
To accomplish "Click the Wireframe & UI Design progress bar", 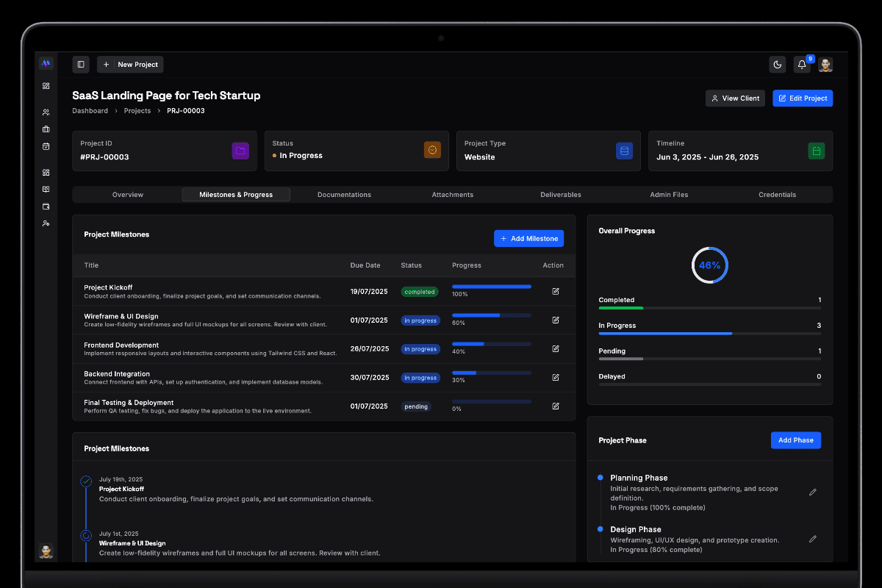I will [x=491, y=315].
